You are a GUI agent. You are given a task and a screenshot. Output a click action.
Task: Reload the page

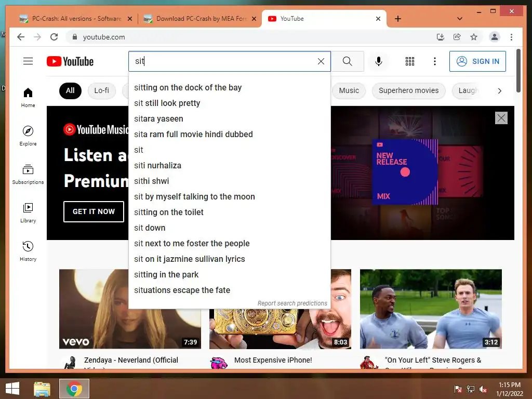54,37
